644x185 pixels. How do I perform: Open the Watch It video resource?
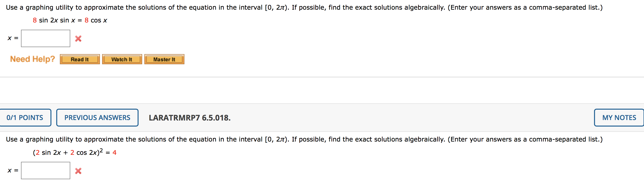[122, 59]
